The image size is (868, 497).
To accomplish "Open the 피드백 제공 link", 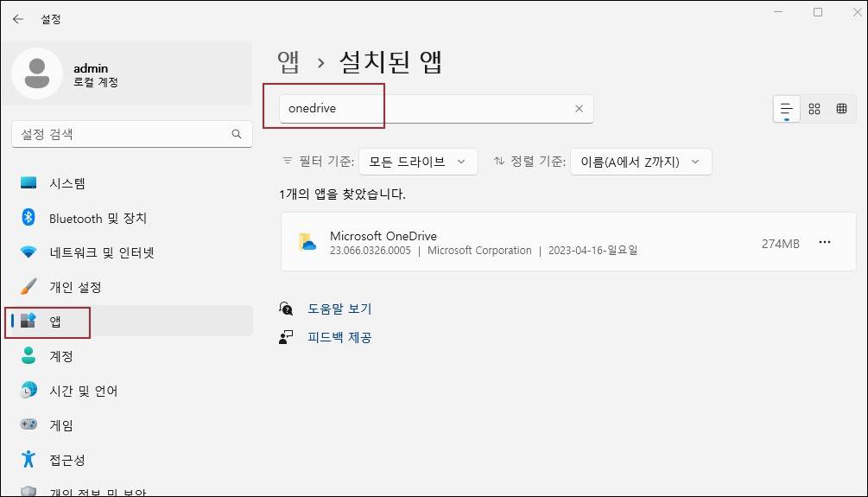I will (339, 337).
